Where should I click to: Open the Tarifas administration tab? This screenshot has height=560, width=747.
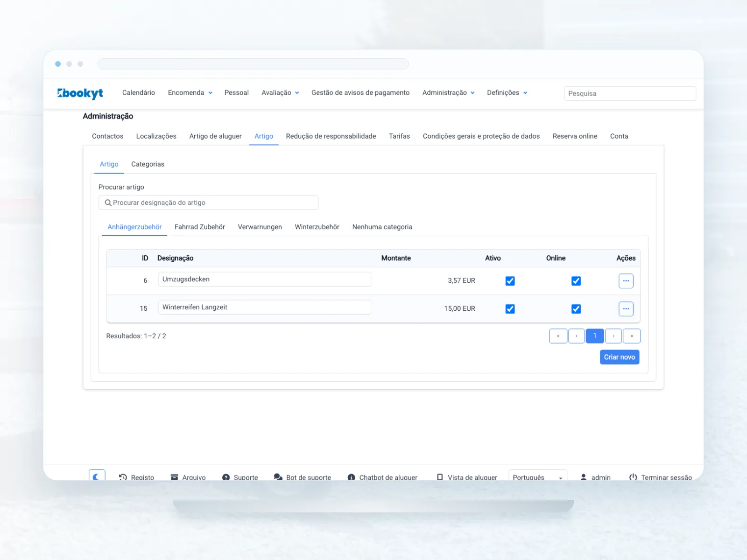(400, 136)
